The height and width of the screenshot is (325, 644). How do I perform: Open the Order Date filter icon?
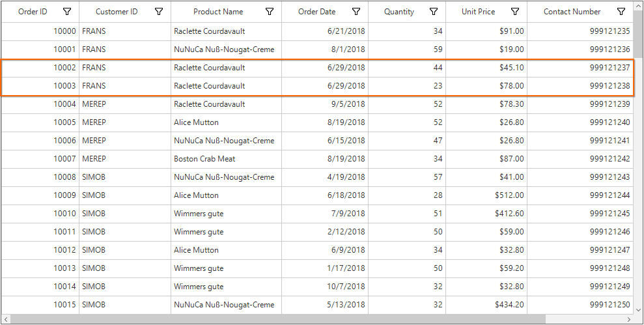[x=356, y=12]
